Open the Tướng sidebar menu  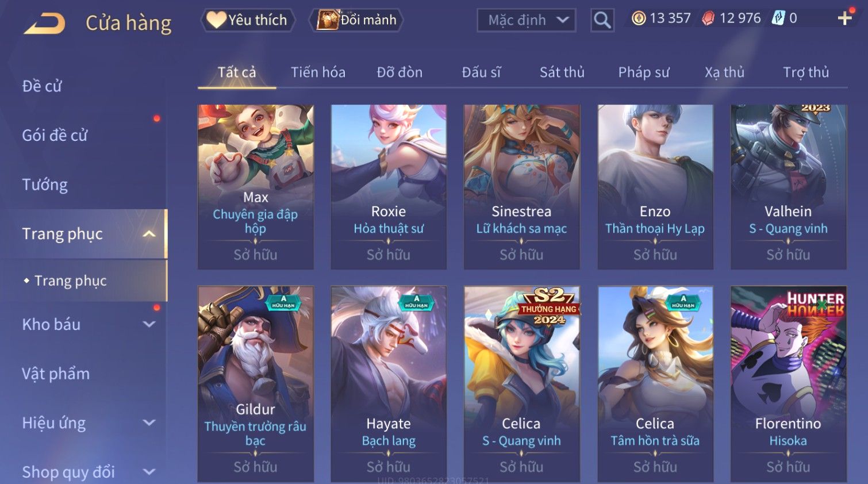[x=45, y=185]
